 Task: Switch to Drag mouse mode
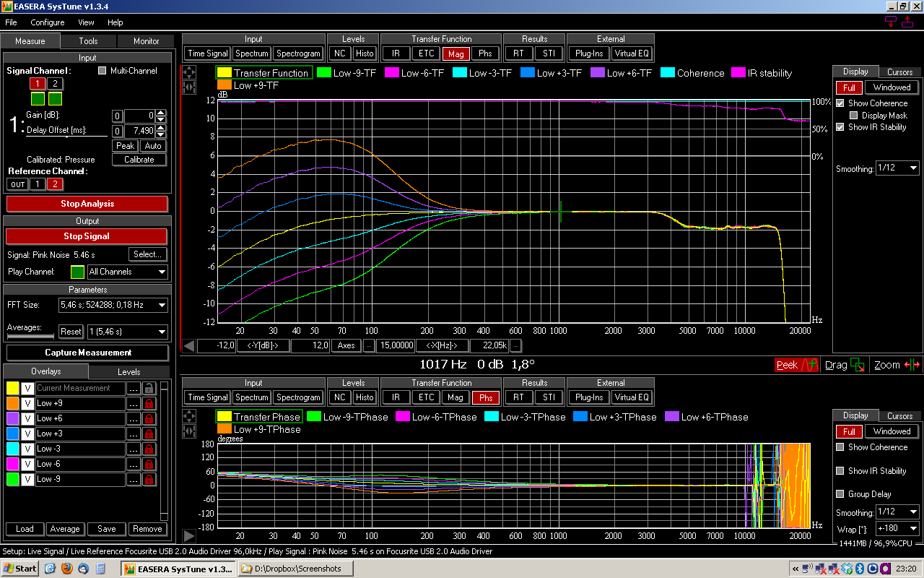[x=845, y=365]
